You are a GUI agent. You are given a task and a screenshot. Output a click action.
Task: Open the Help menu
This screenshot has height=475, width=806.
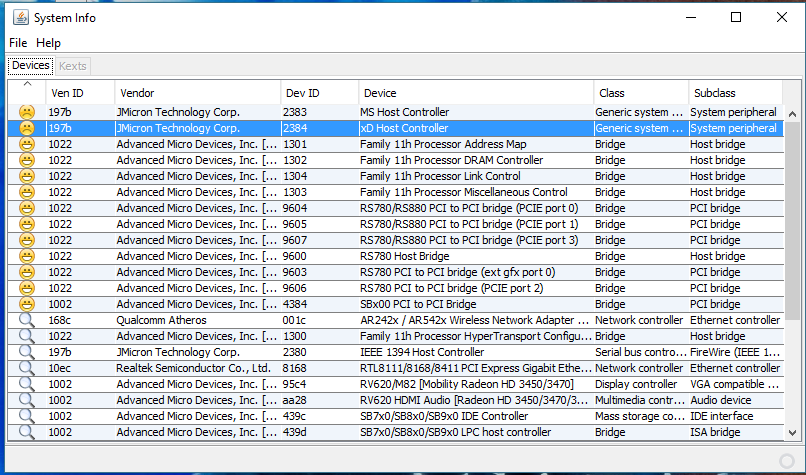(x=48, y=43)
